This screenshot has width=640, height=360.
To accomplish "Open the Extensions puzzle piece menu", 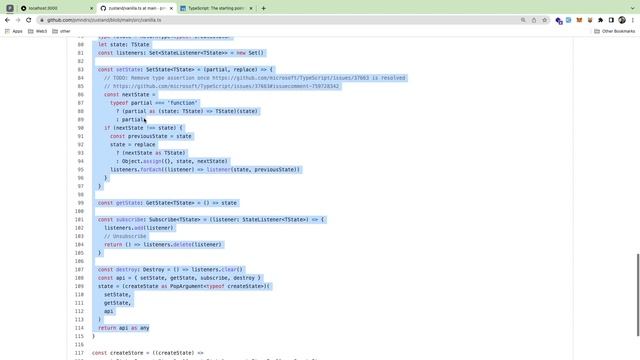I will [600, 20].
